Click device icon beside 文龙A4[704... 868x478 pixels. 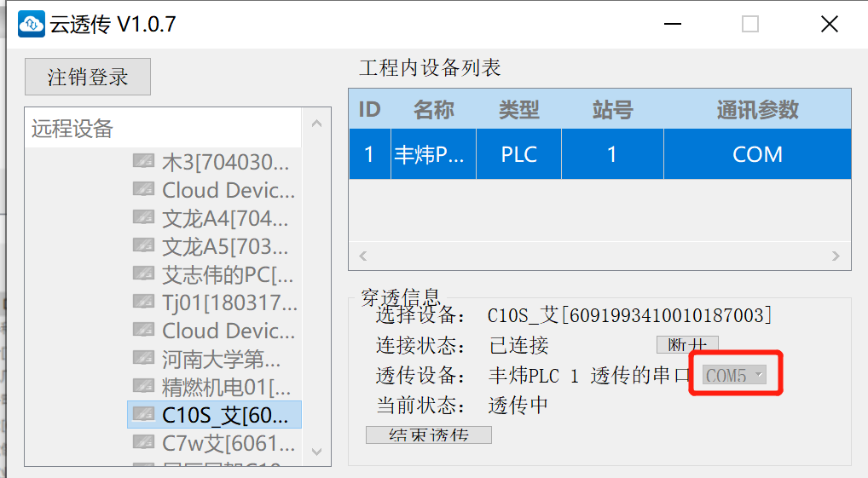(x=143, y=217)
